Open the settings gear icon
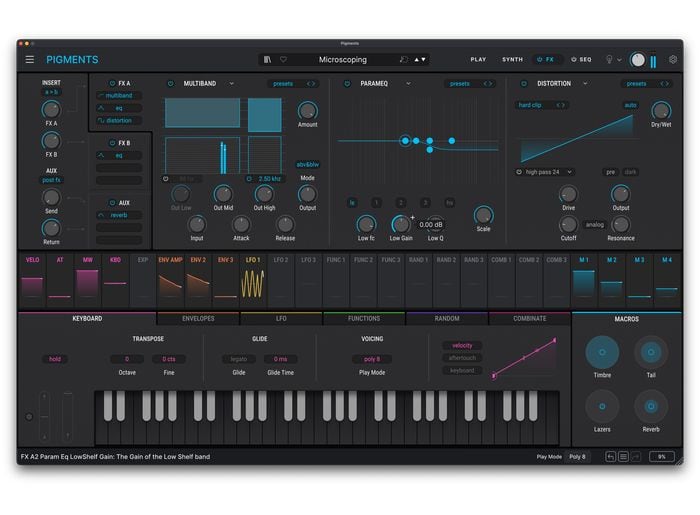Viewport: 700px width, 515px height. [x=673, y=59]
